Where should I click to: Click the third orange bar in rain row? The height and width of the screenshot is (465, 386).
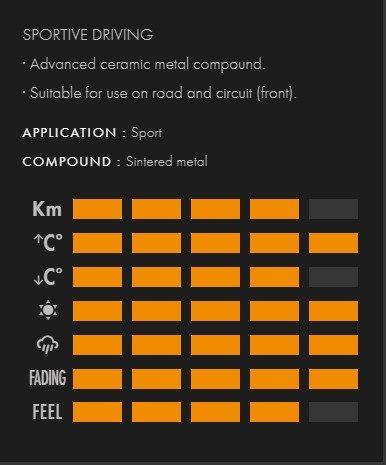[x=215, y=345]
